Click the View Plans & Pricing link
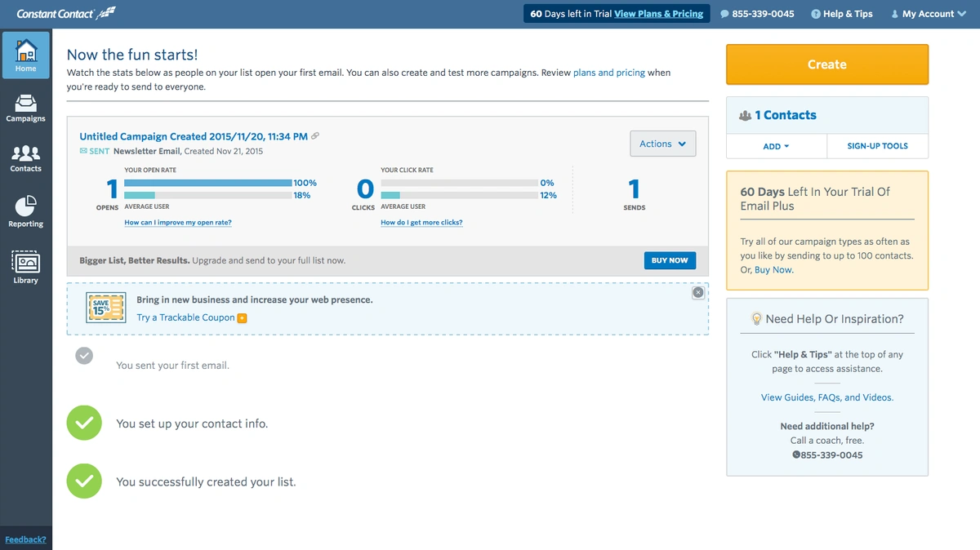Image resolution: width=980 pixels, height=550 pixels. (658, 14)
